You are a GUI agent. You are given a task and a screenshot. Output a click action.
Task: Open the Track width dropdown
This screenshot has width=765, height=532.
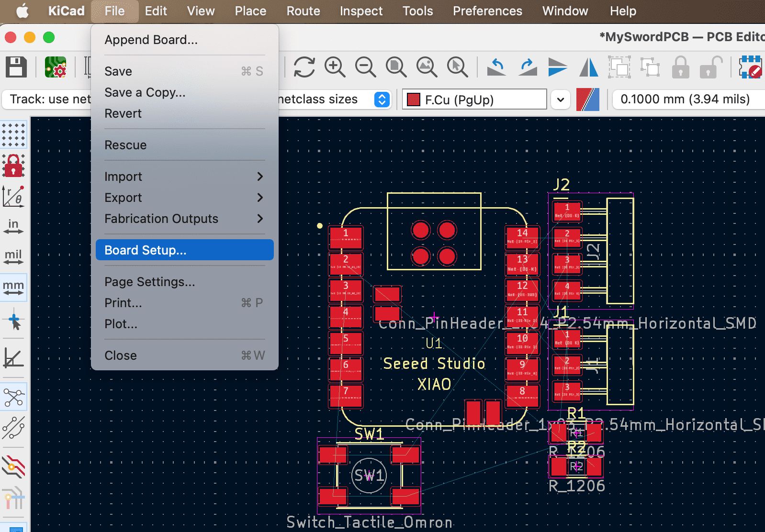point(47,100)
